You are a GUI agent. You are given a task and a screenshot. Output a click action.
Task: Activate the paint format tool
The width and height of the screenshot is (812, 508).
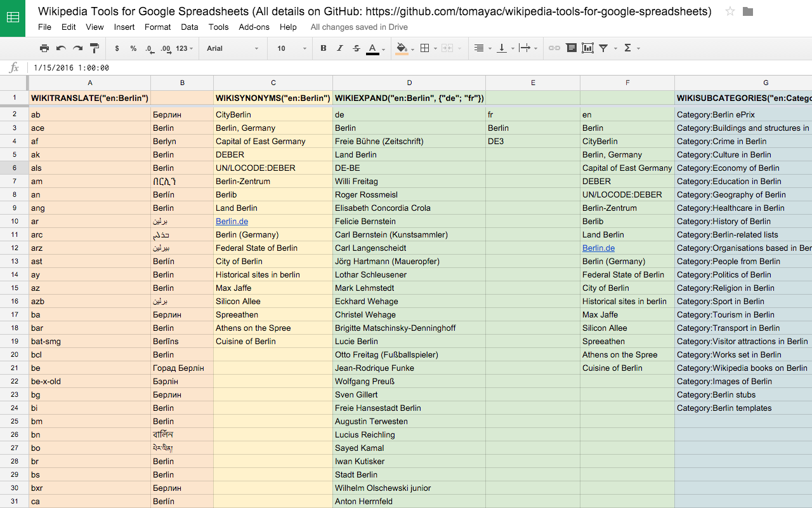[94, 48]
